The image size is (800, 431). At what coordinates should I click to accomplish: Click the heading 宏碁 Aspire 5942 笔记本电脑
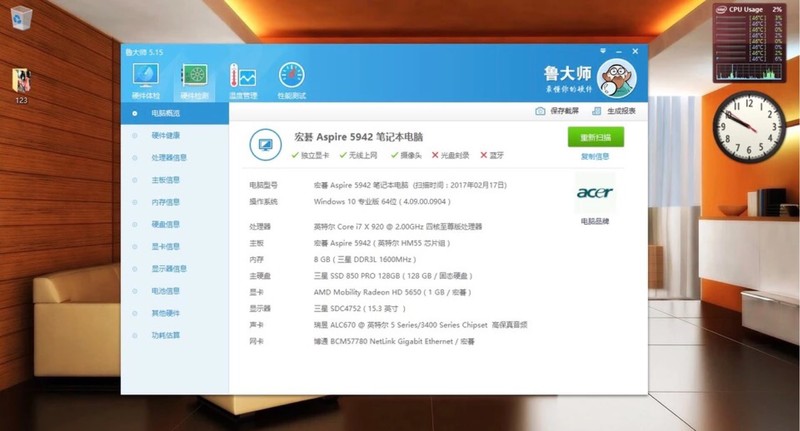[359, 137]
